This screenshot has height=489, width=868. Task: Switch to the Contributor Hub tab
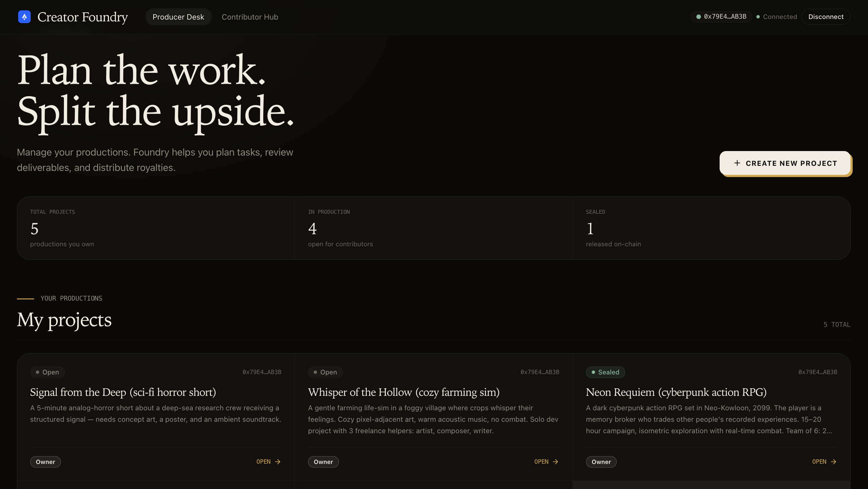[250, 17]
